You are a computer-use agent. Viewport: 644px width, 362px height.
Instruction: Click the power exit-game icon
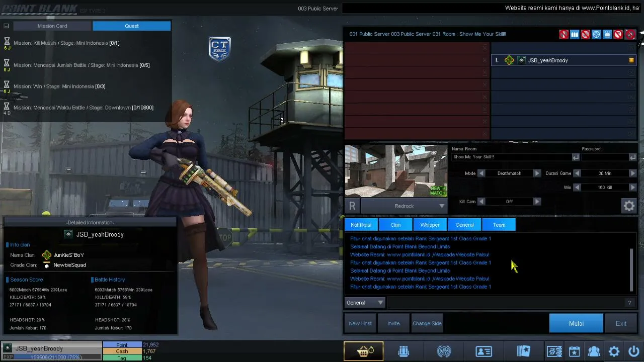tap(633, 351)
